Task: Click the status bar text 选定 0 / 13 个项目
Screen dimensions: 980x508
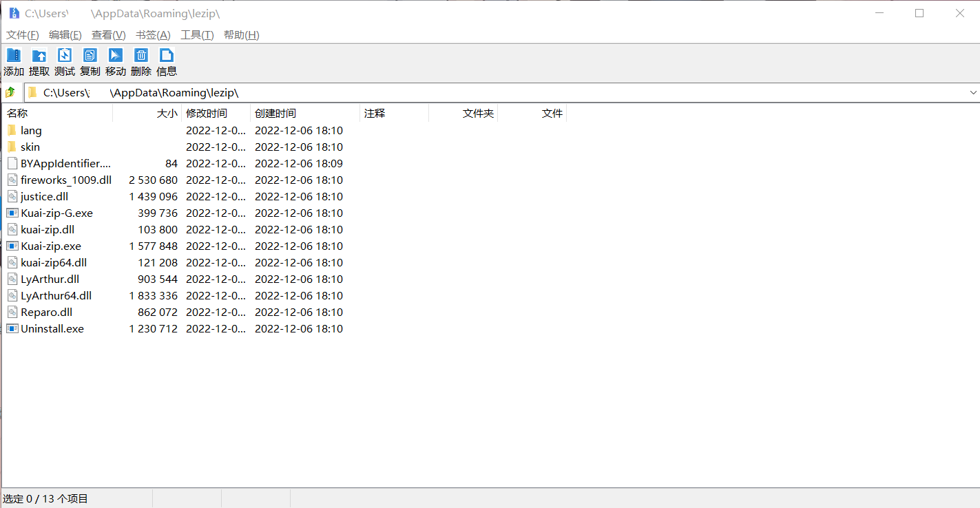Action: (x=45, y=498)
